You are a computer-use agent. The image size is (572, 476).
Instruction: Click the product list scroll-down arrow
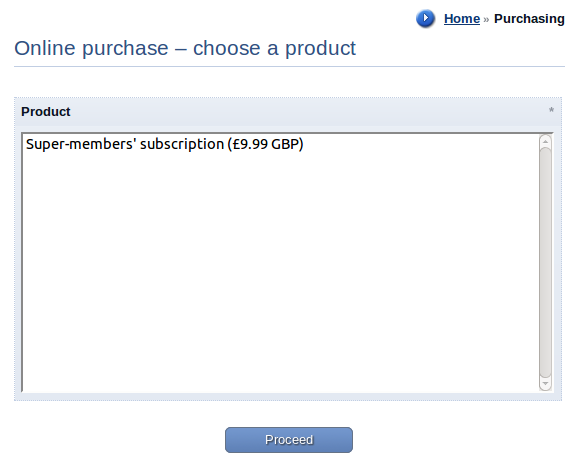[545, 384]
